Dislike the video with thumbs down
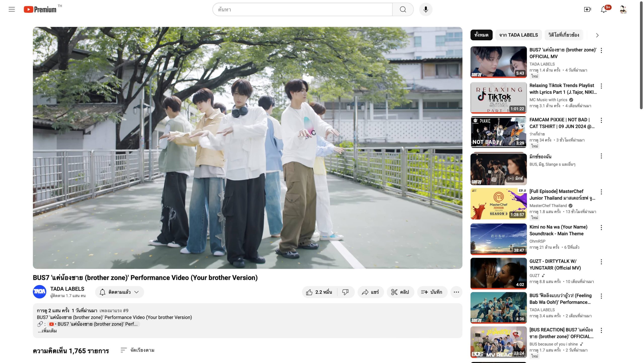The width and height of the screenshot is (644, 363). (345, 292)
